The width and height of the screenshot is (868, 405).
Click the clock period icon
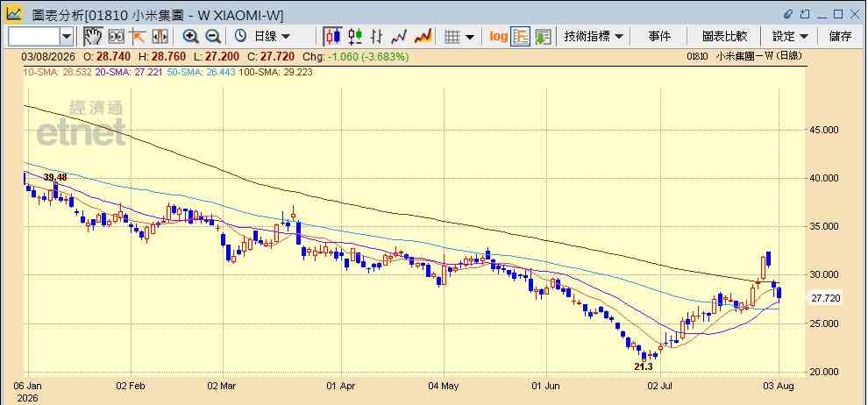(240, 37)
